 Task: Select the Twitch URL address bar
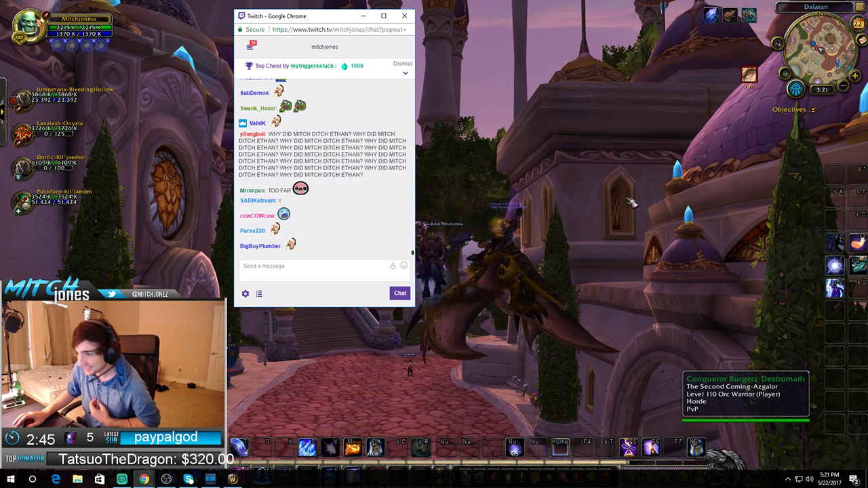click(x=340, y=30)
